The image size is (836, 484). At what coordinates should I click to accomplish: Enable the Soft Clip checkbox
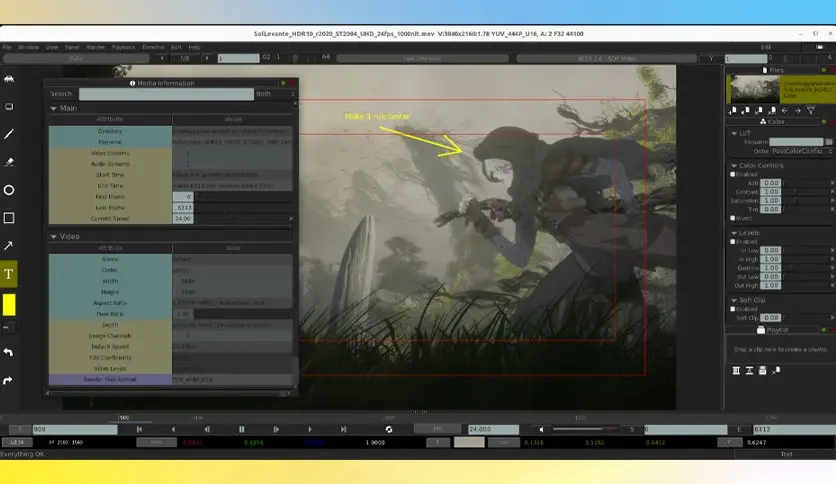click(733, 309)
